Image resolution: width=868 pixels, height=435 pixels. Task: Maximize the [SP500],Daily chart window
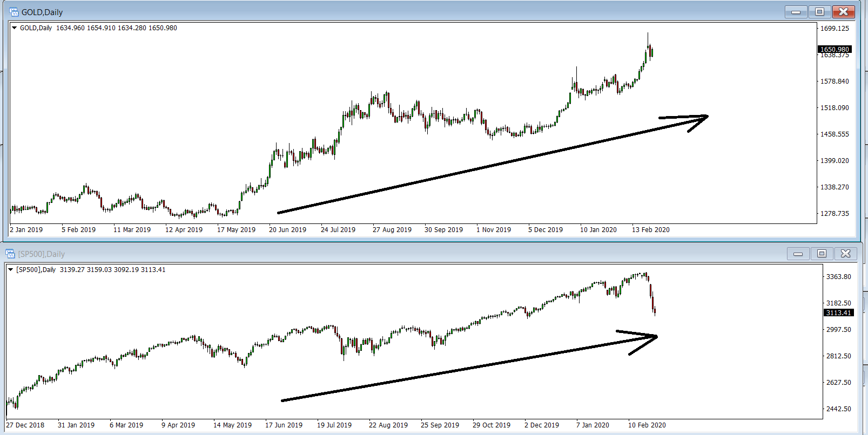pyautogui.click(x=822, y=254)
